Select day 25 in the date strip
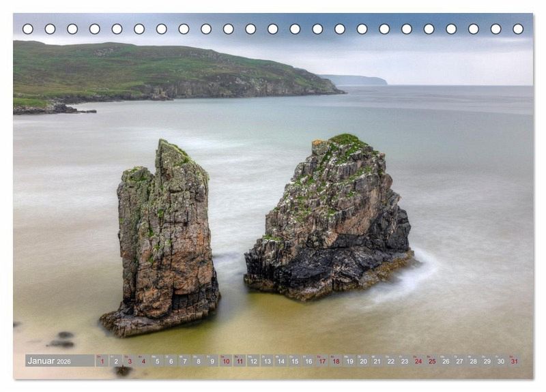The width and height of the screenshot is (546, 392). pyautogui.click(x=432, y=361)
